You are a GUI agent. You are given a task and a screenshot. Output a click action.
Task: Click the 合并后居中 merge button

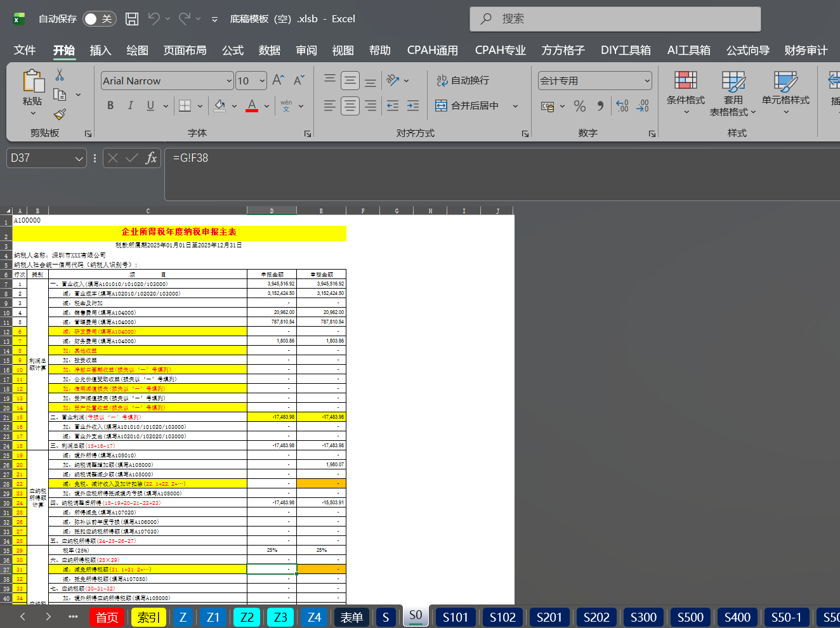point(467,106)
